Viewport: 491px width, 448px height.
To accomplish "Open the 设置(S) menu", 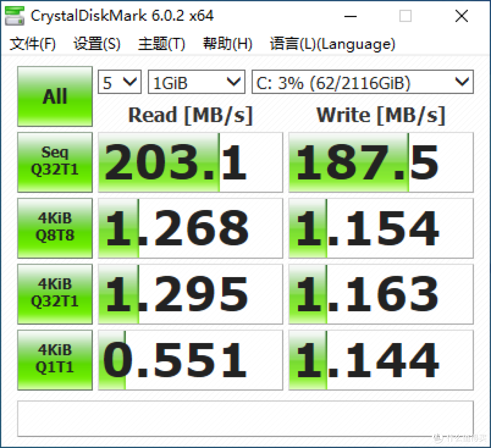I will [x=96, y=44].
